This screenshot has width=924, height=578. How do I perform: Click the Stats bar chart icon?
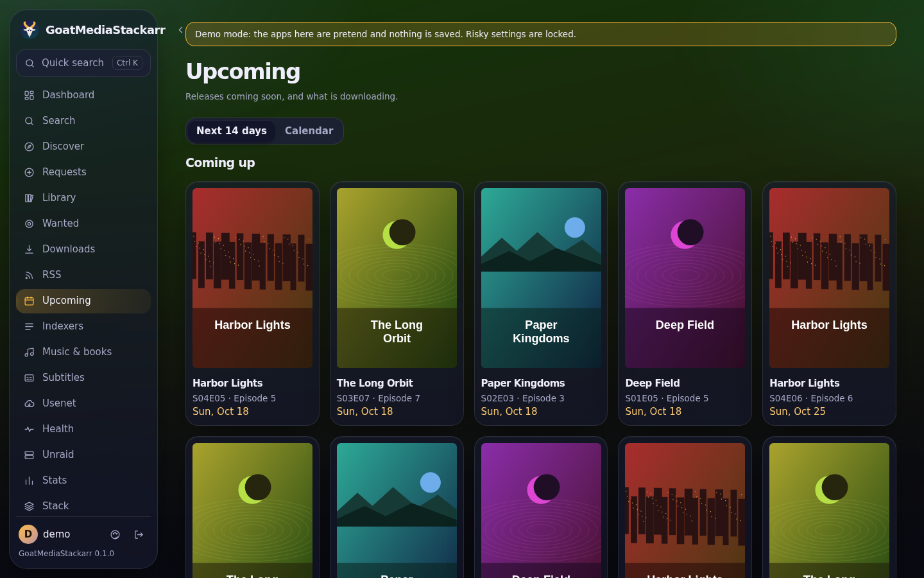point(29,480)
